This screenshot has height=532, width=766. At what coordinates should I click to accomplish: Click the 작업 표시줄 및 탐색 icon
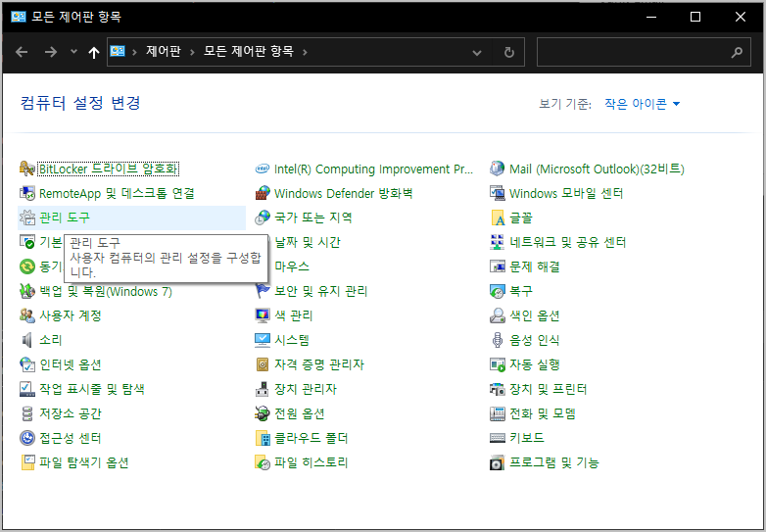(26, 389)
